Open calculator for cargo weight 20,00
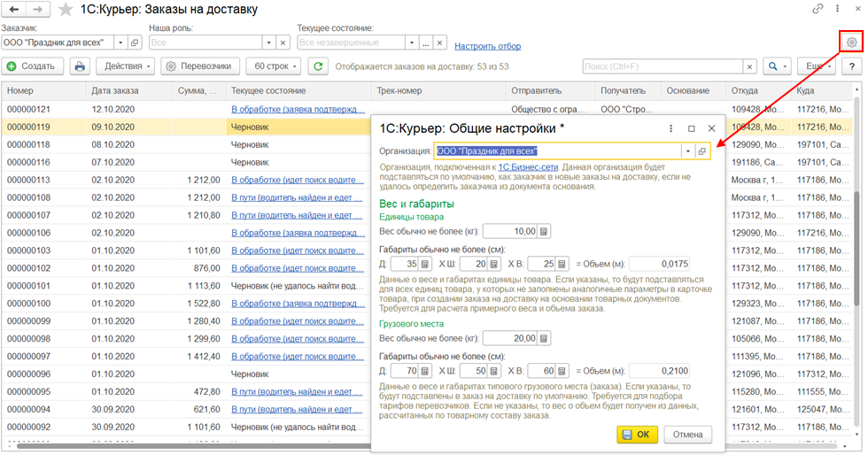This screenshot has height=455, width=868. coord(544,338)
